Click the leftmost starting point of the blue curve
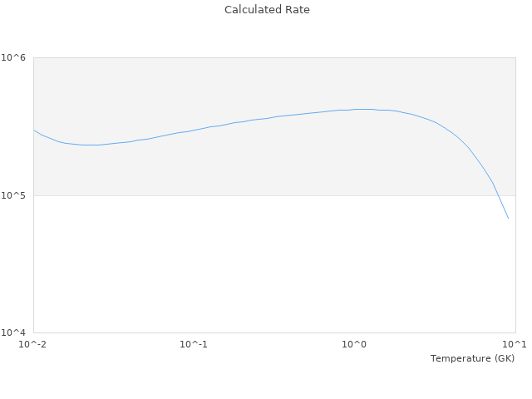The width and height of the screenshot is (532, 399). click(33, 130)
